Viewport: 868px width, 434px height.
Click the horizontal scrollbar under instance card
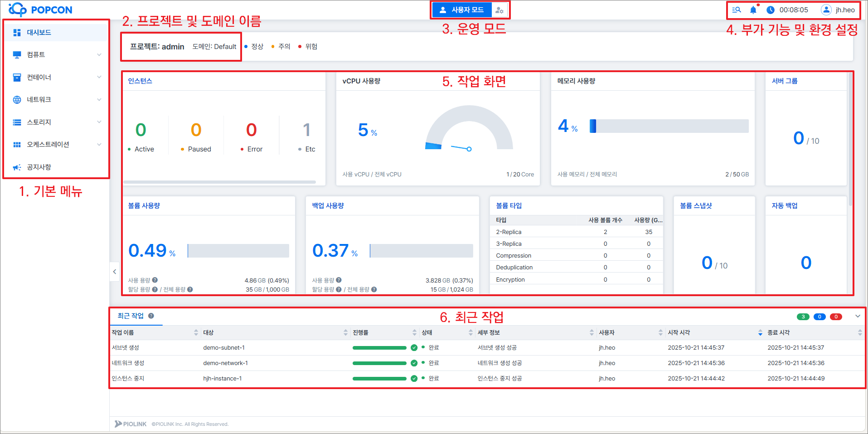pyautogui.click(x=219, y=182)
